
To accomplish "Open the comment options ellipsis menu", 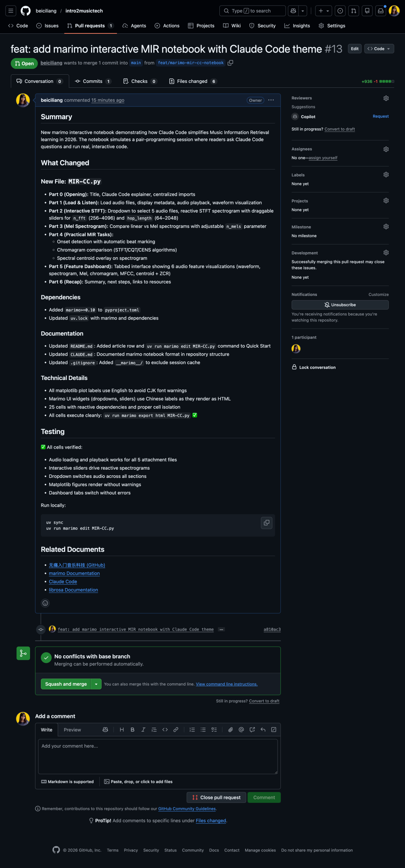I will [x=271, y=100].
